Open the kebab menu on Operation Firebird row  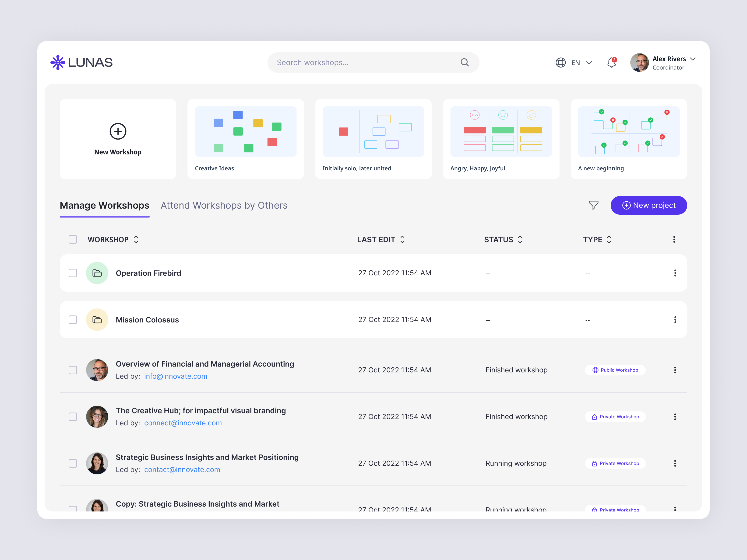(675, 273)
